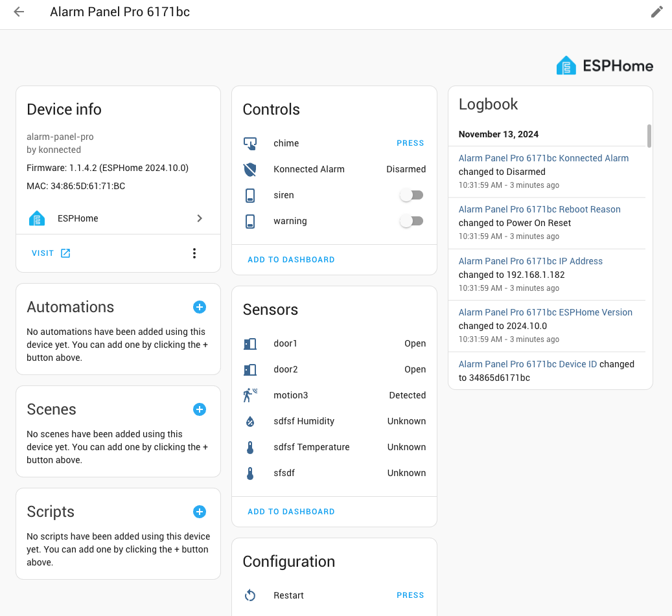The image size is (672, 616).
Task: Expand the ESPHome integration chevron
Action: click(200, 218)
